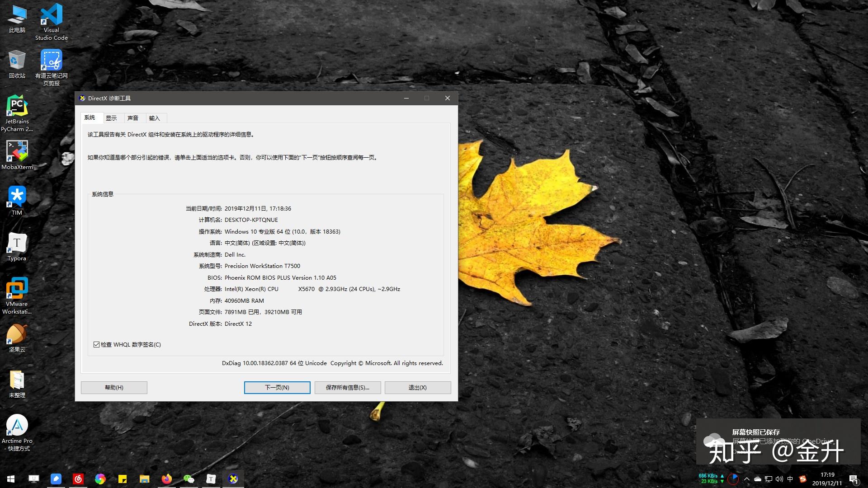This screenshot has height=488, width=868.
Task: Switch to the 显示 tab
Action: click(111, 118)
